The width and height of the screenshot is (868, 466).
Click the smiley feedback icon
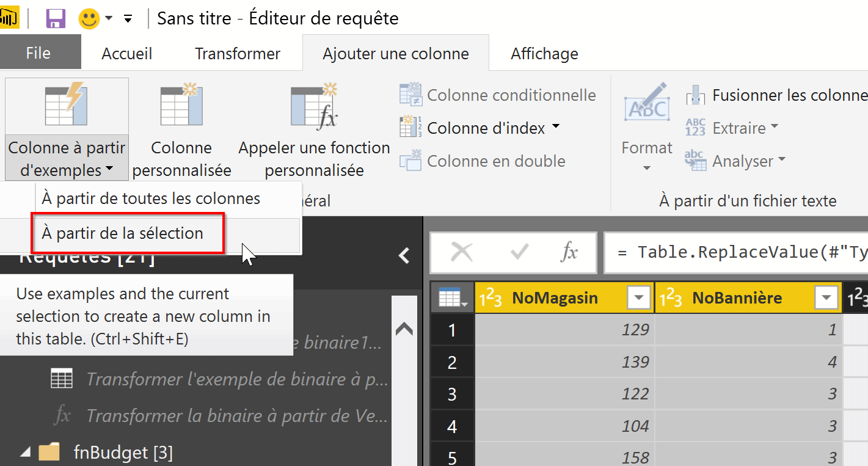(89, 18)
